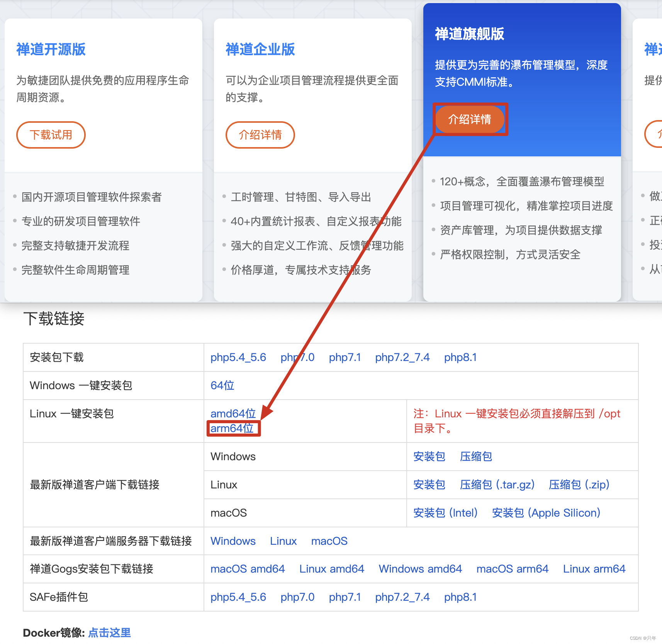This screenshot has height=644, width=662.
Task: Select 工时管理、甘特图、导入导出 bullet
Action: 301,197
